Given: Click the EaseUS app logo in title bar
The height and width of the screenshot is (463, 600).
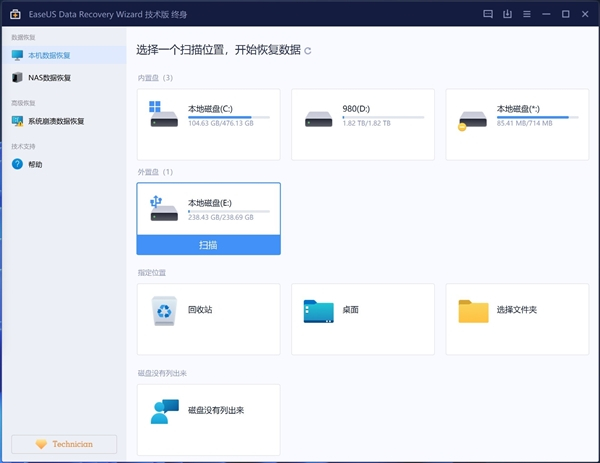Looking at the screenshot, I should pos(14,14).
